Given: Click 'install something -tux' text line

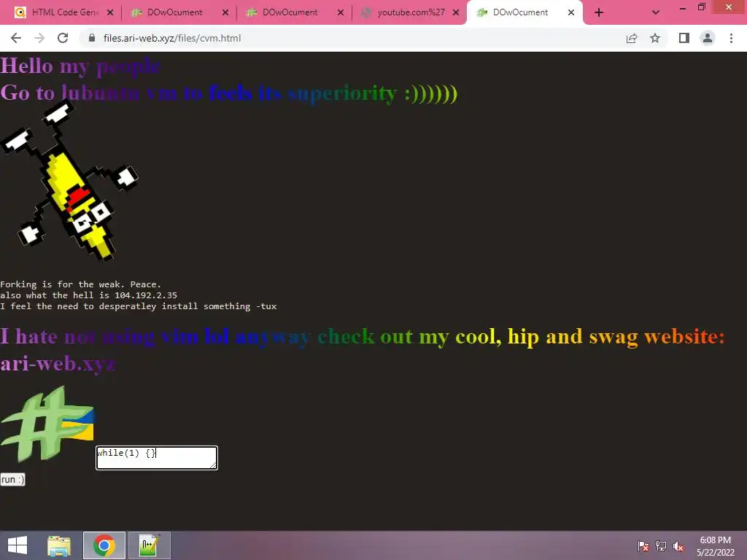Looking at the screenshot, I should [x=138, y=306].
